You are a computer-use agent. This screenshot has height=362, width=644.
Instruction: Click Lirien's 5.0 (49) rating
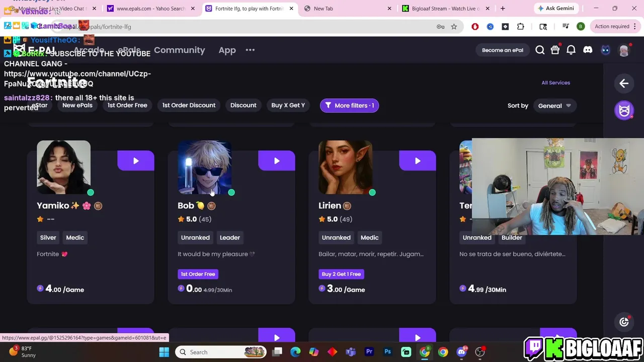click(335, 219)
